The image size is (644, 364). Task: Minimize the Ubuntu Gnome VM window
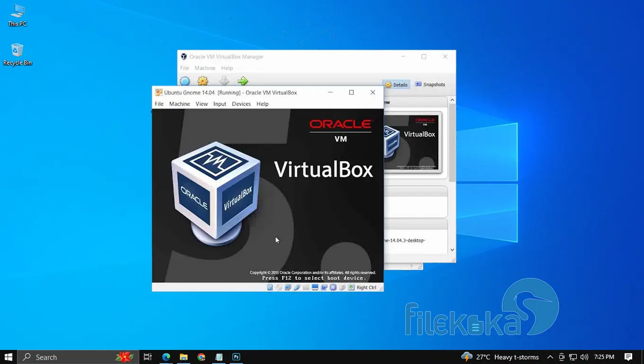[331, 92]
